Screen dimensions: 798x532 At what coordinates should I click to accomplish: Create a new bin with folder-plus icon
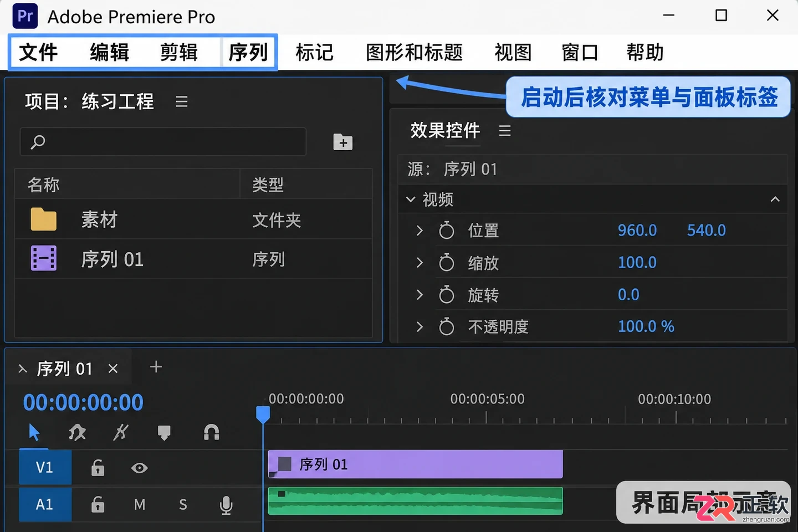(343, 142)
